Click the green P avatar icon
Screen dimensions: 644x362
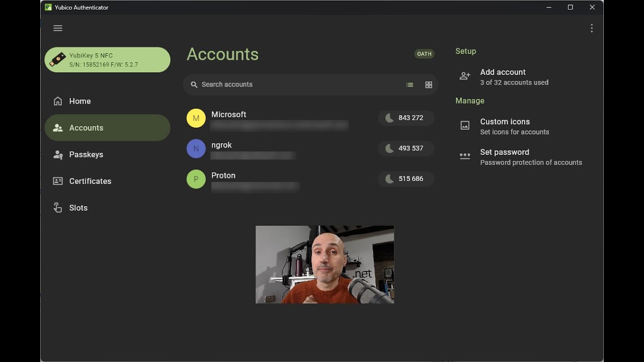(196, 179)
